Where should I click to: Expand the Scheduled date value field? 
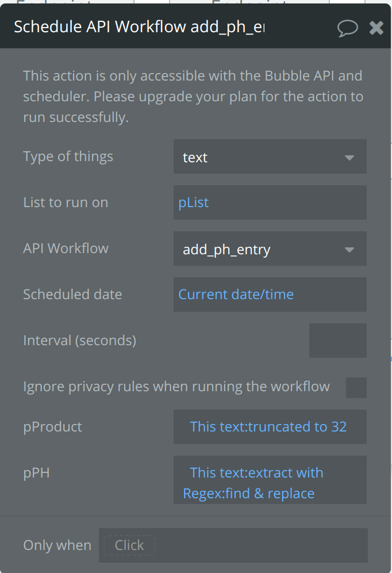(x=270, y=294)
